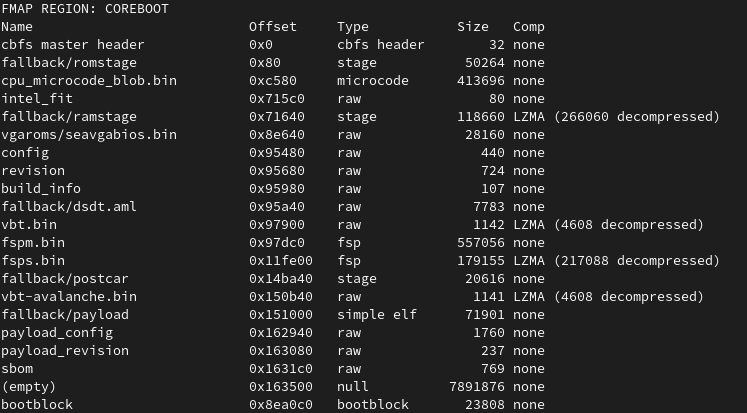Click the simple elf type text
The height and width of the screenshot is (413, 747).
click(x=376, y=315)
